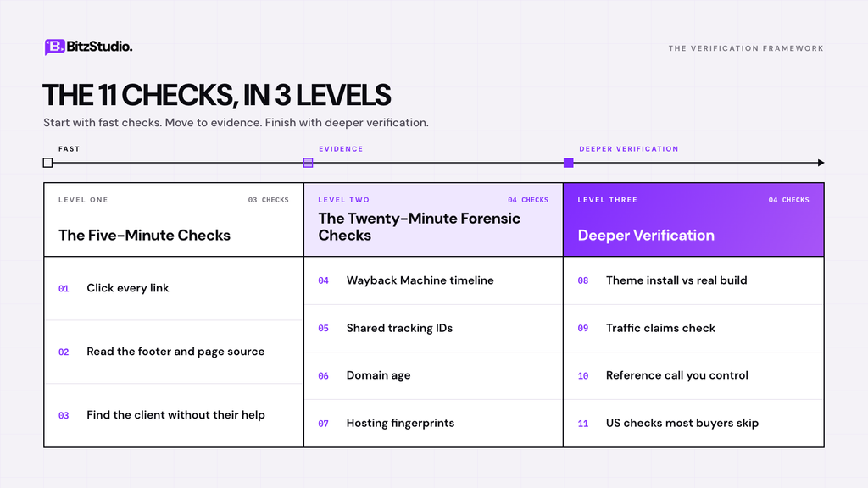Click number 03 beside 'Find the client'
Screen dimensions: 868x488
coord(64,415)
